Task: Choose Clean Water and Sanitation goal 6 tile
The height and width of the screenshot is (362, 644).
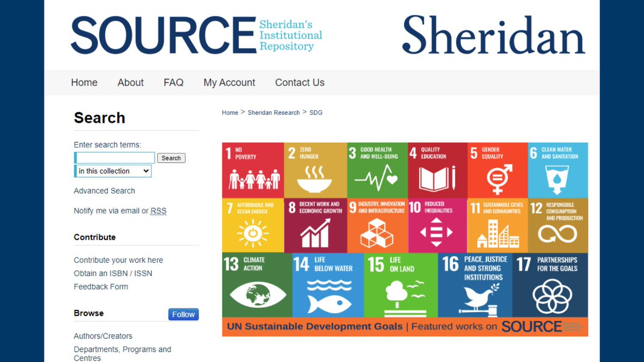Action: pos(558,170)
